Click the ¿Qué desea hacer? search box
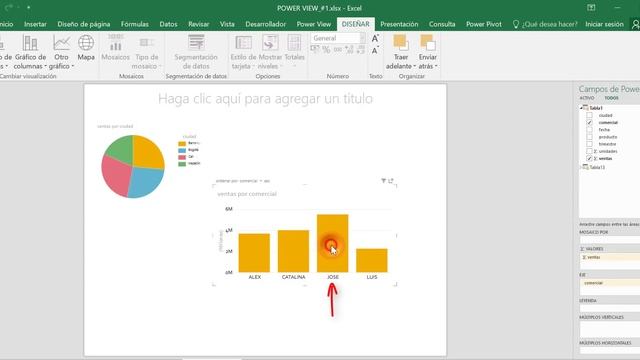Screen dimensions: 640x360 click(545, 24)
